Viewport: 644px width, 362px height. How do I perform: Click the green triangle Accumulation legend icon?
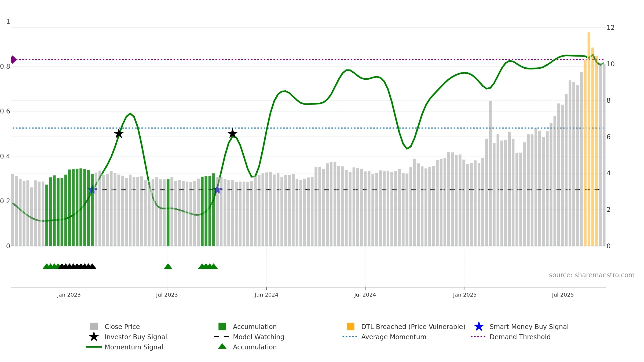(x=222, y=346)
